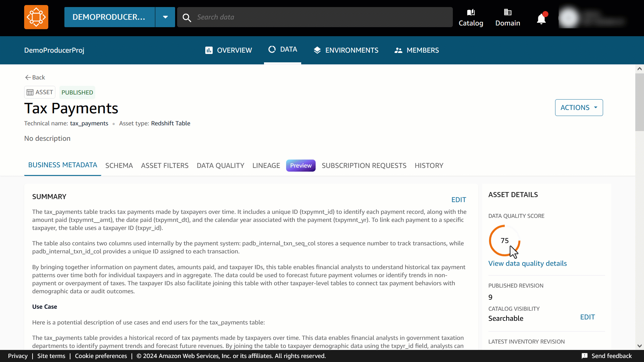Edit the Catalog Visibility setting
The width and height of the screenshot is (644, 362).
[x=587, y=317]
